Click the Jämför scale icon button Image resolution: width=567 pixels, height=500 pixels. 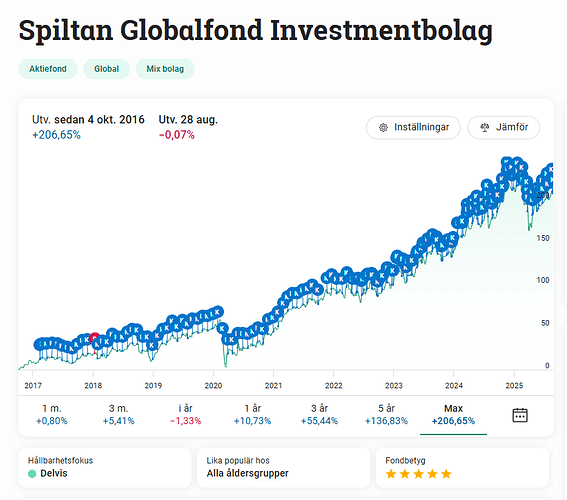click(504, 127)
